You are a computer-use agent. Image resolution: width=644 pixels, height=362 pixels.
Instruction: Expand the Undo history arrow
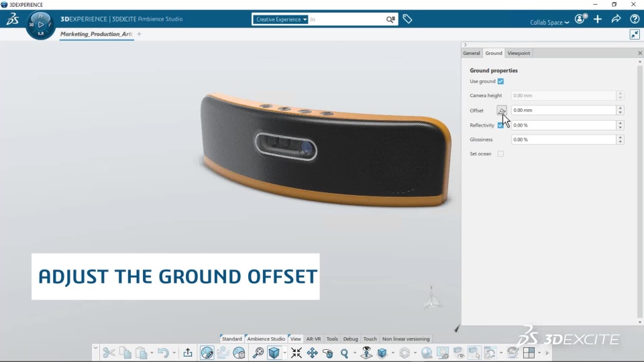click(174, 353)
